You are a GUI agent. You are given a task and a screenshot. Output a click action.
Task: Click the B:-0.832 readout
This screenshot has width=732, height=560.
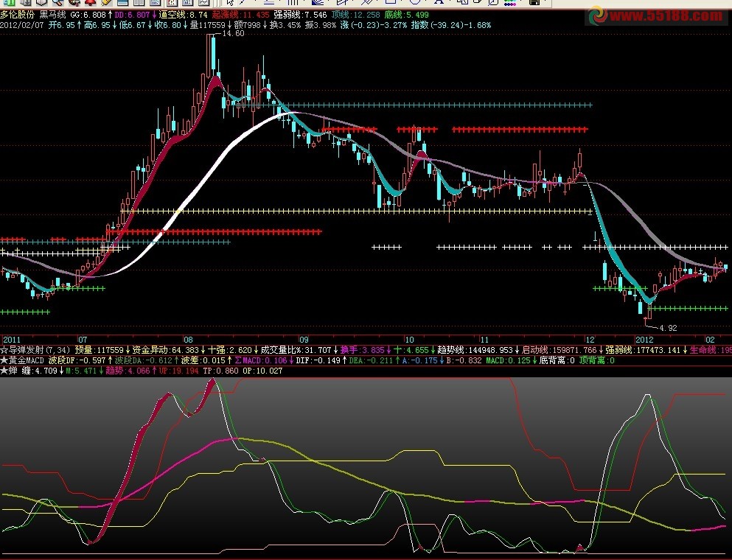[464, 360]
